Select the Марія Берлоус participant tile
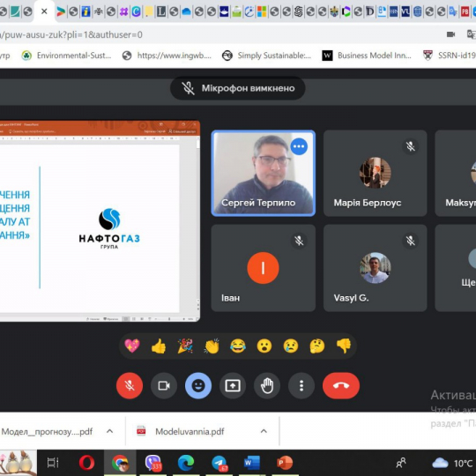 (375, 174)
